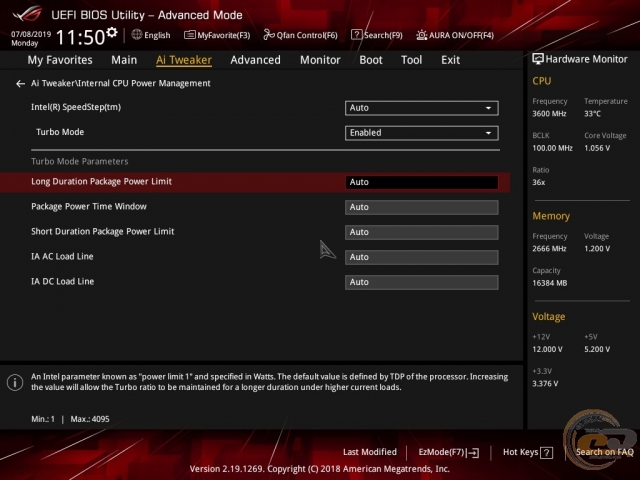The height and width of the screenshot is (480, 640).
Task: Click the back arrow beside Ai Tweaker path
Action: [x=20, y=84]
